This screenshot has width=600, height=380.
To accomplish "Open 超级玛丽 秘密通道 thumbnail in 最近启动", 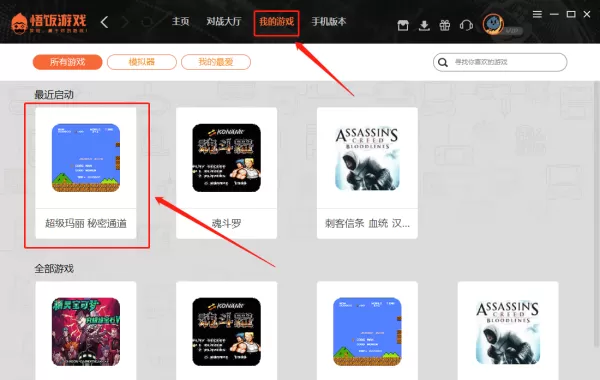I will pos(86,158).
